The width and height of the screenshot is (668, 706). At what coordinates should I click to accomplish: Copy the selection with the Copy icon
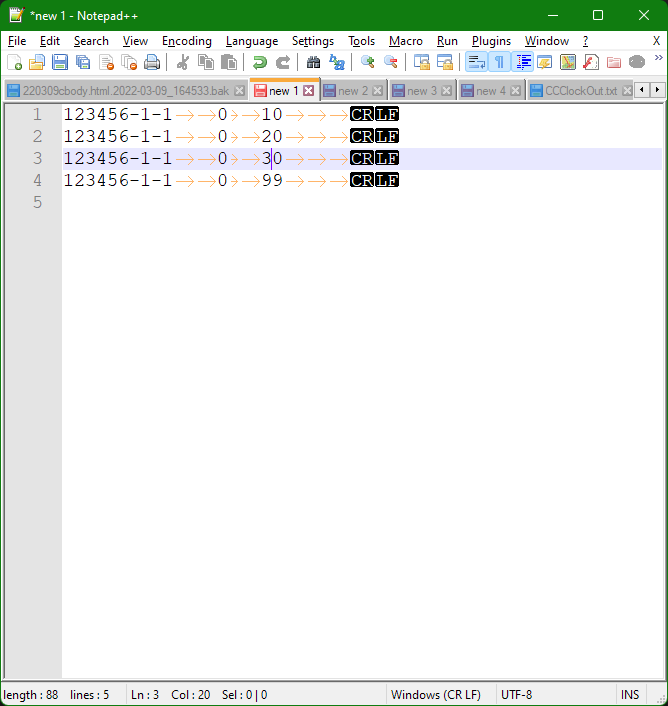206,63
